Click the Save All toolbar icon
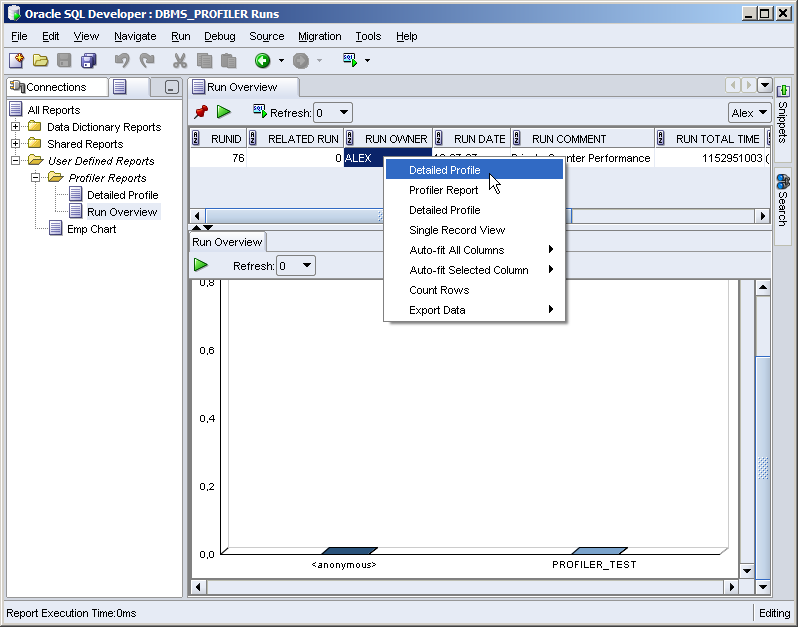Screen dimensions: 798x627 [x=89, y=61]
